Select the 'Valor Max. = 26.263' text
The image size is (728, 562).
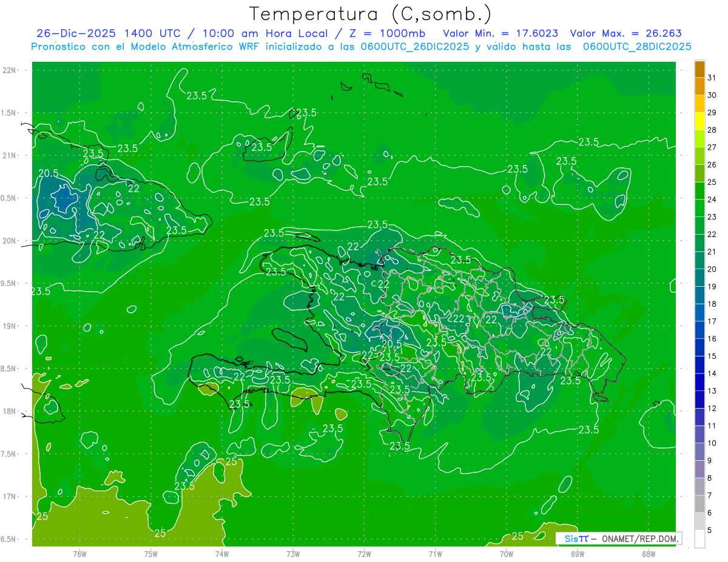click(626, 33)
